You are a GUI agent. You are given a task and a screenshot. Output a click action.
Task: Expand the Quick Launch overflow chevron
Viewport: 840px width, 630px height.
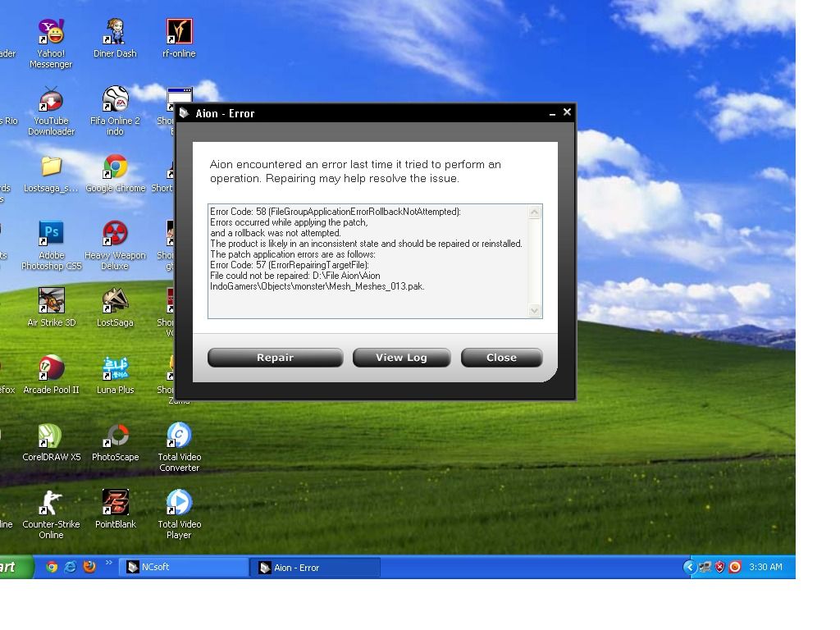pyautogui.click(x=109, y=563)
